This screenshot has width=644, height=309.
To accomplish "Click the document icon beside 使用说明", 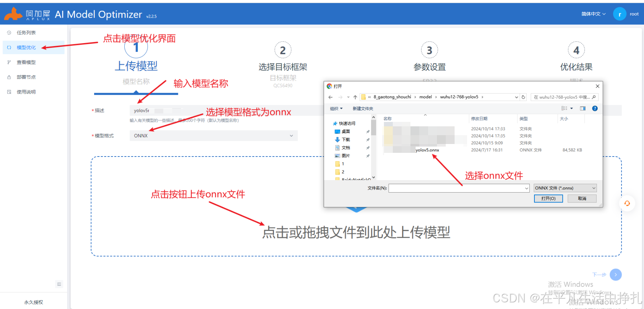I will point(9,92).
